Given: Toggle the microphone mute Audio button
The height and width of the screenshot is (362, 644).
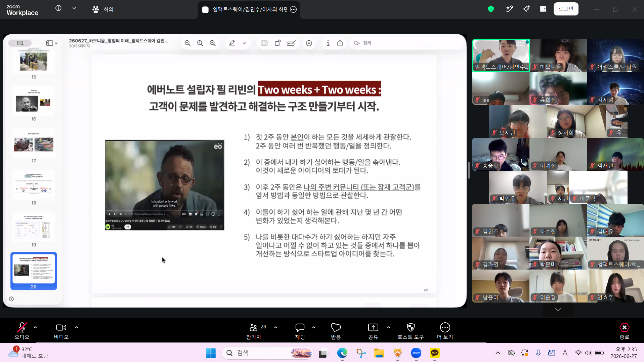Looking at the screenshot, I should pos(22,331).
